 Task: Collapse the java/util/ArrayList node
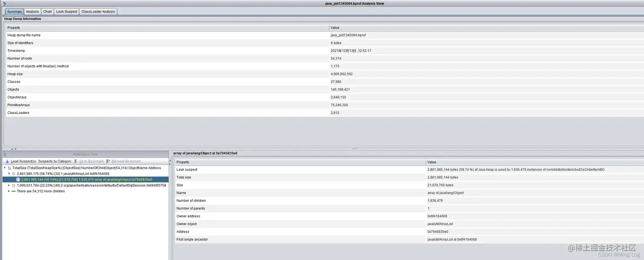[9, 174]
